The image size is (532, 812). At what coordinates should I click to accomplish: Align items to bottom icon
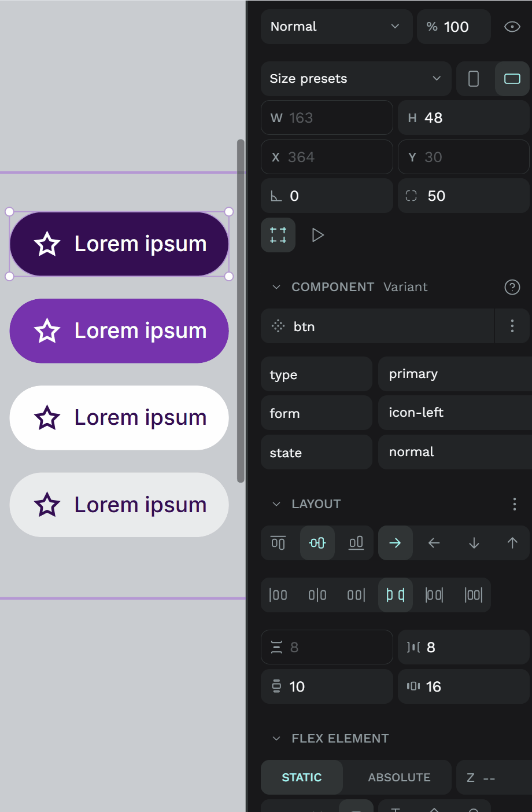pyautogui.click(x=356, y=543)
